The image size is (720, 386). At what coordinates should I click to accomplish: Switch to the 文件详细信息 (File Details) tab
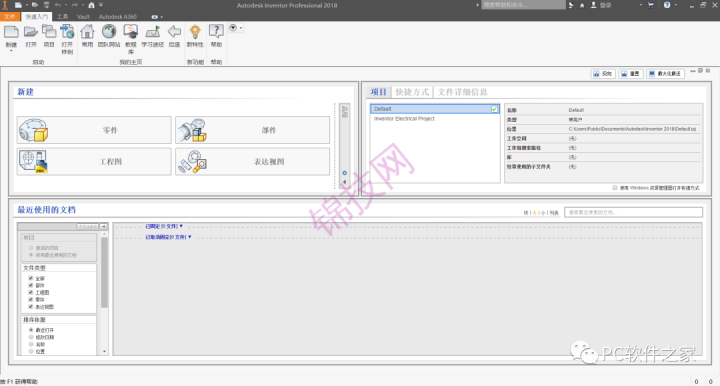[x=462, y=92]
